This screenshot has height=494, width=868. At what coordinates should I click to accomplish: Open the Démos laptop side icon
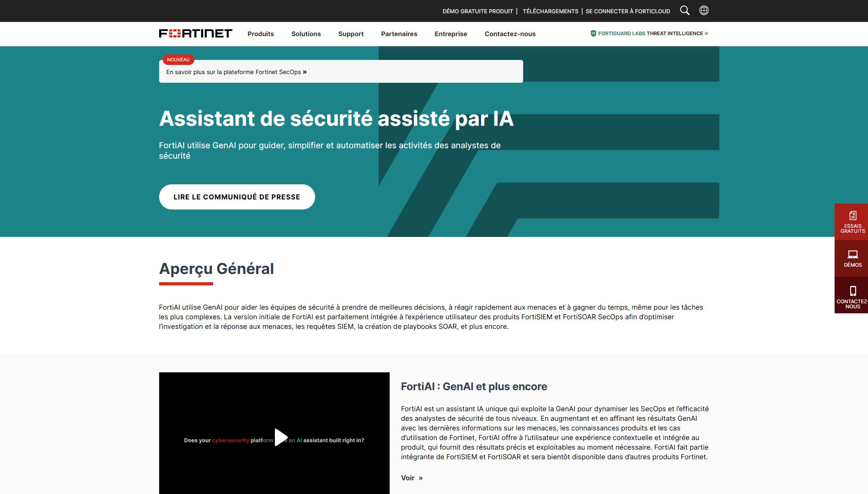pyautogui.click(x=852, y=254)
